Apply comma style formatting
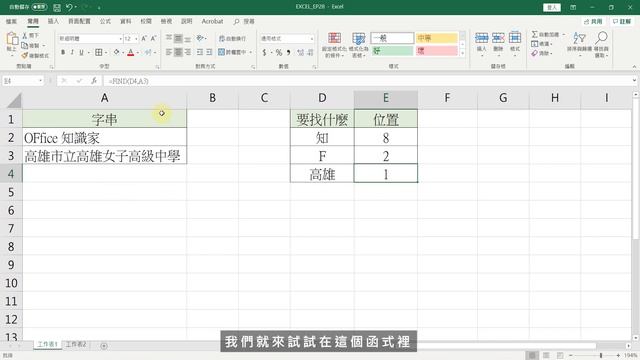Viewport: 640px width, 360px height. (x=289, y=52)
